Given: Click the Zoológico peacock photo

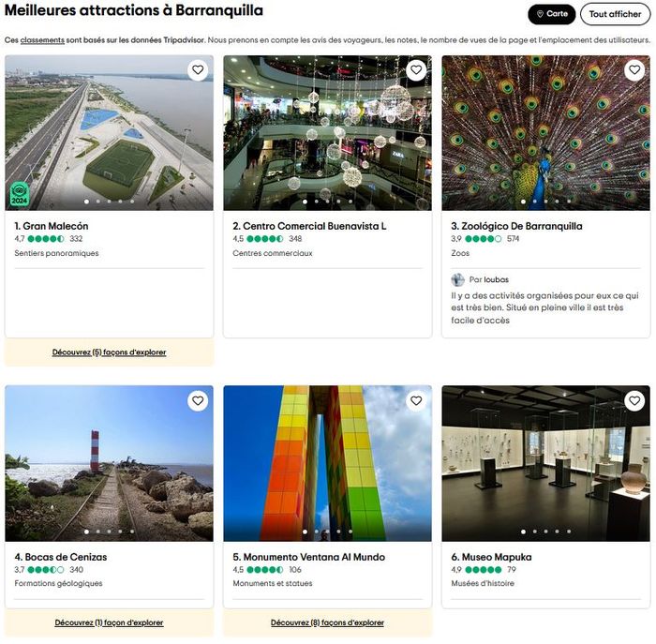Looking at the screenshot, I should pyautogui.click(x=545, y=132).
